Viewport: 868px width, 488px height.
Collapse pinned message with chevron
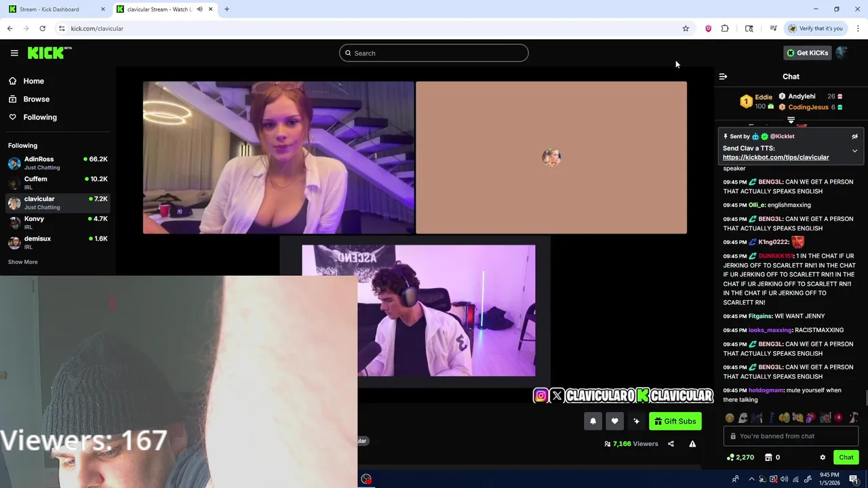click(x=854, y=151)
